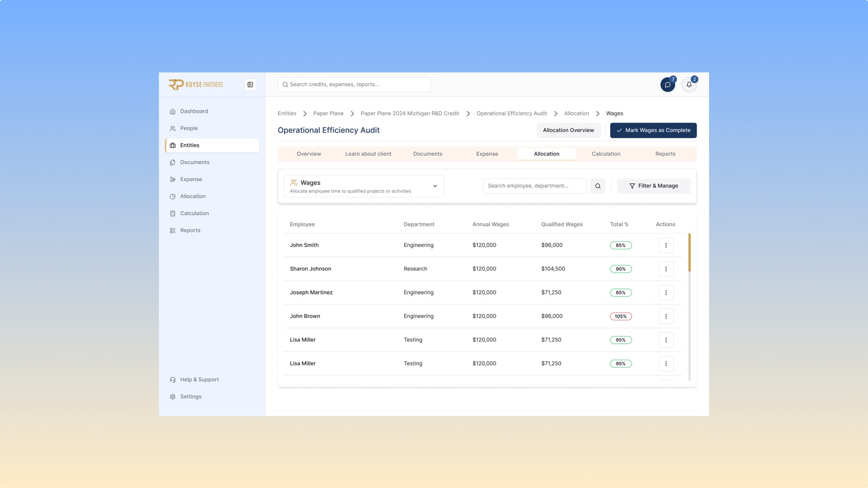
Task: Focus global search credits field
Action: click(x=354, y=85)
